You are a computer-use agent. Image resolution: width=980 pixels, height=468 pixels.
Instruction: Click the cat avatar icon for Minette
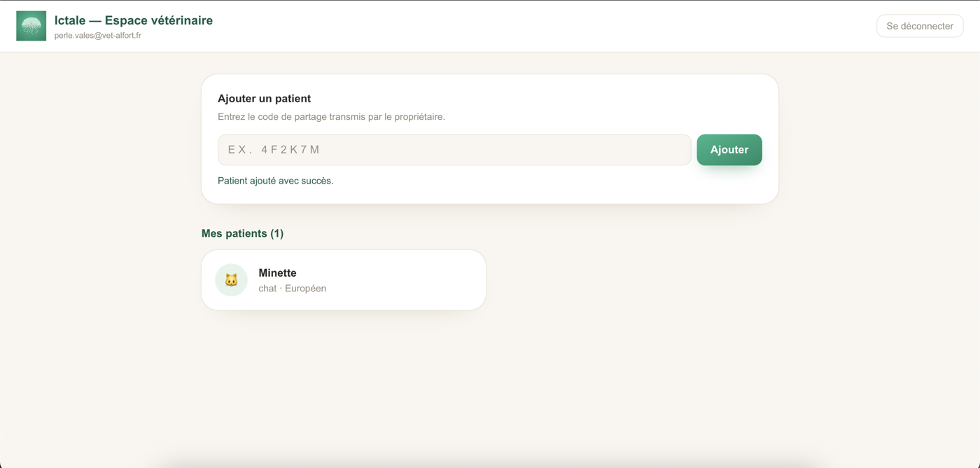pyautogui.click(x=231, y=280)
